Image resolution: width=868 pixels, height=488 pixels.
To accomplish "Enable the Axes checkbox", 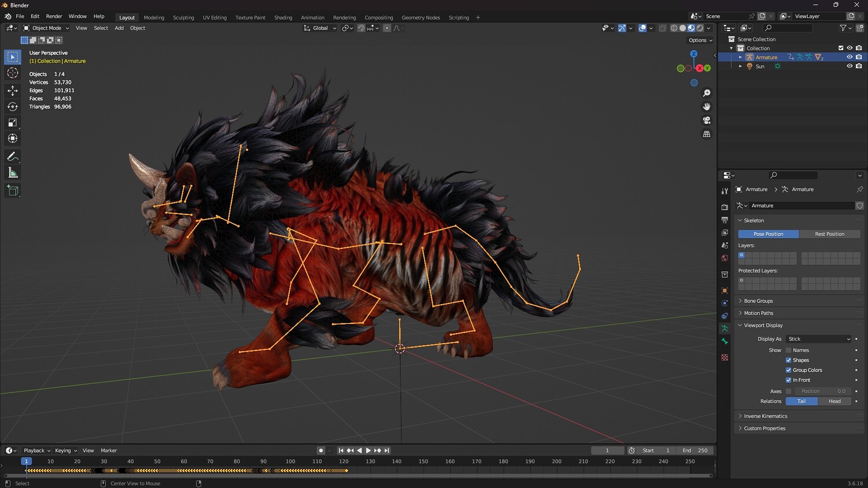I will click(x=788, y=391).
